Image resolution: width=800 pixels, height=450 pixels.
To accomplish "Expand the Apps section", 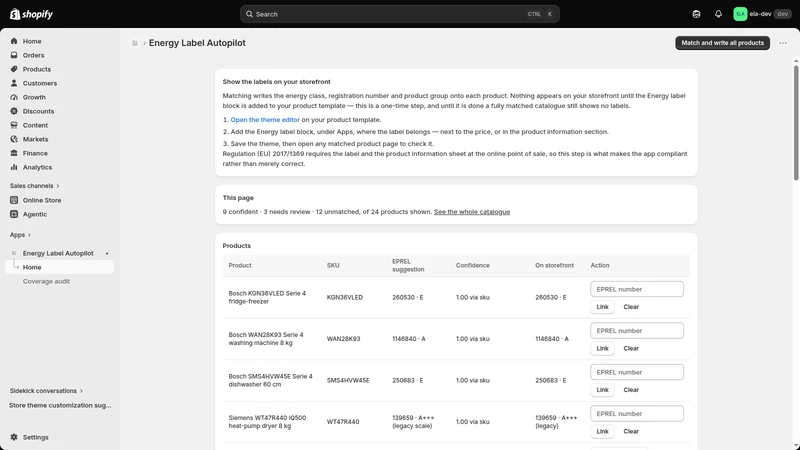I will (20, 235).
